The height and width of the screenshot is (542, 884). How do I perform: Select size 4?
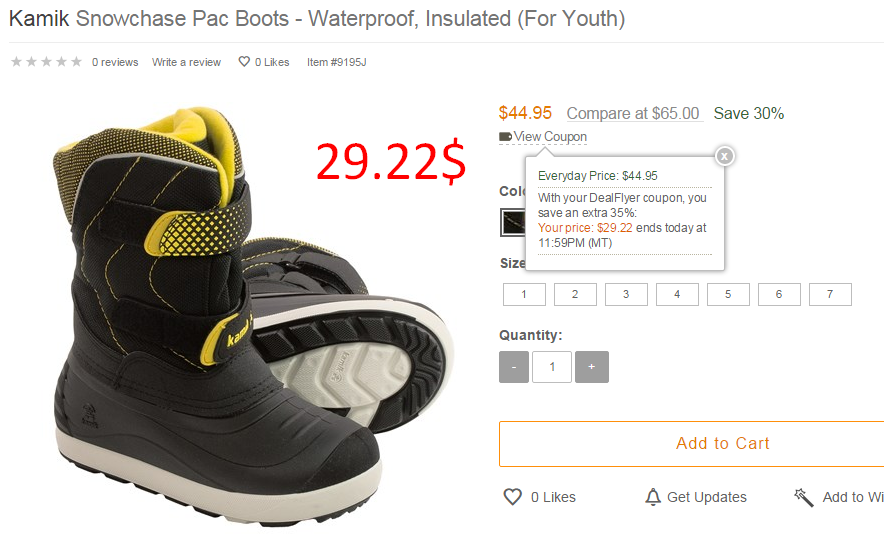pos(677,294)
